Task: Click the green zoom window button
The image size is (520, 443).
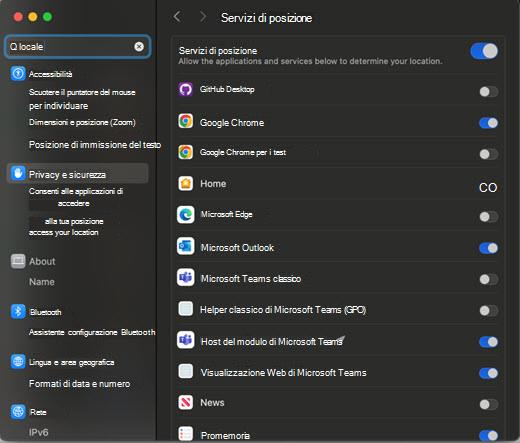Action: point(47,17)
